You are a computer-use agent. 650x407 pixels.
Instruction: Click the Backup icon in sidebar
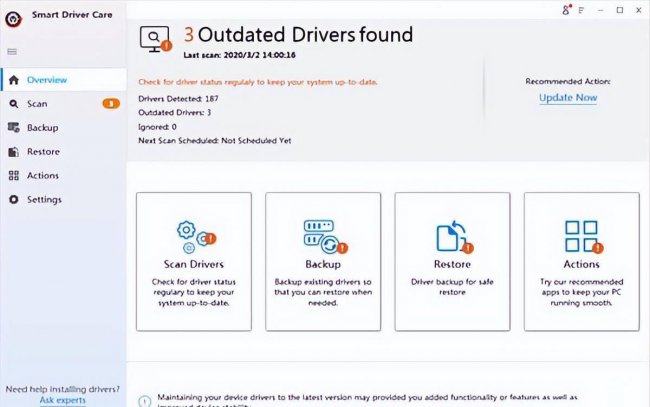(x=14, y=128)
